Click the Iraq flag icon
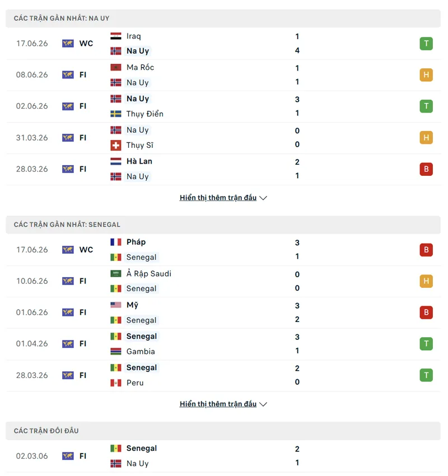This screenshot has width=448, height=476. coord(116,36)
